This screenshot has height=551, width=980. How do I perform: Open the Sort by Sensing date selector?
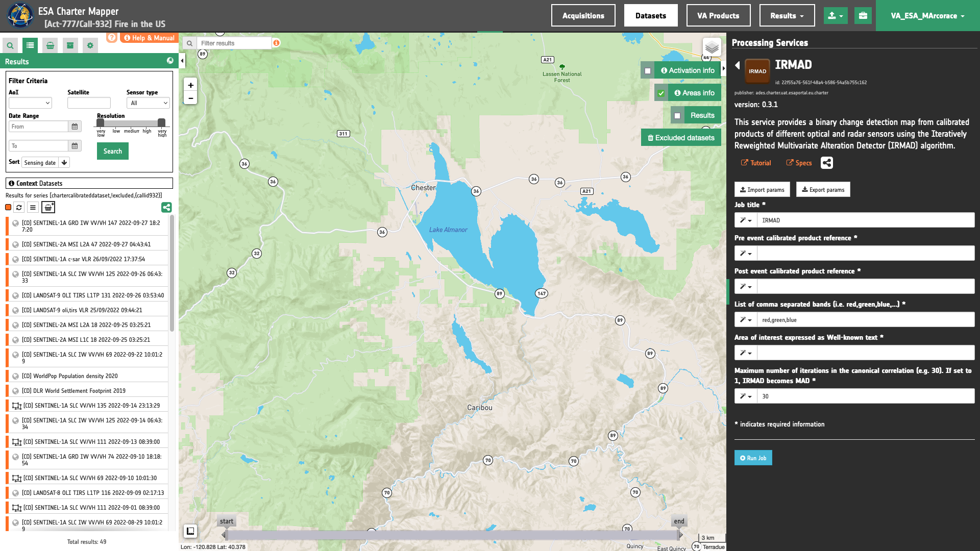[x=40, y=163]
